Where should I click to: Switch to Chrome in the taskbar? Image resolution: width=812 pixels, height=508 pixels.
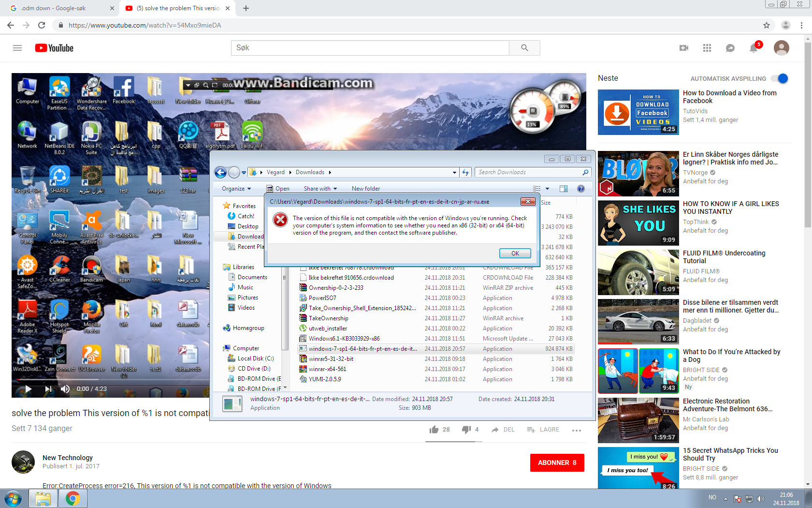coord(73,498)
